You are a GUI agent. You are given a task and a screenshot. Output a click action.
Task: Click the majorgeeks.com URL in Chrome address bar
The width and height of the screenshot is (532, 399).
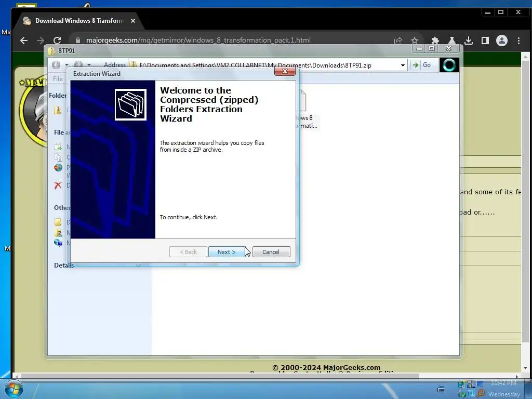coord(198,41)
